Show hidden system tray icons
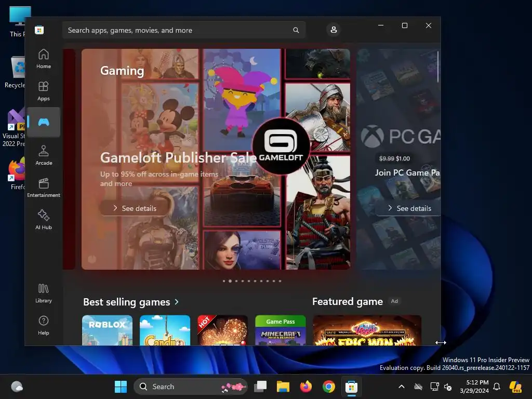This screenshot has width=532, height=399. (402, 387)
